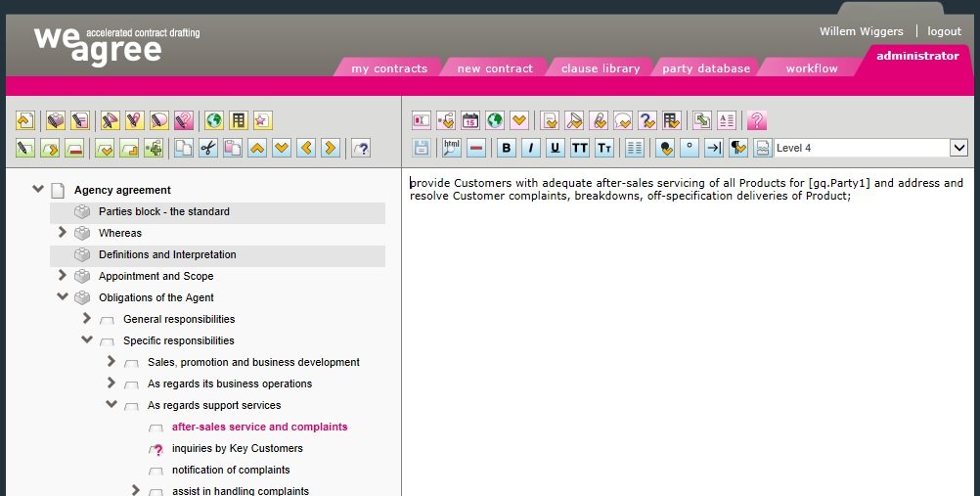Select 'inquiries by Key Customers' clause
Screen dimensions: 980x496
point(237,448)
